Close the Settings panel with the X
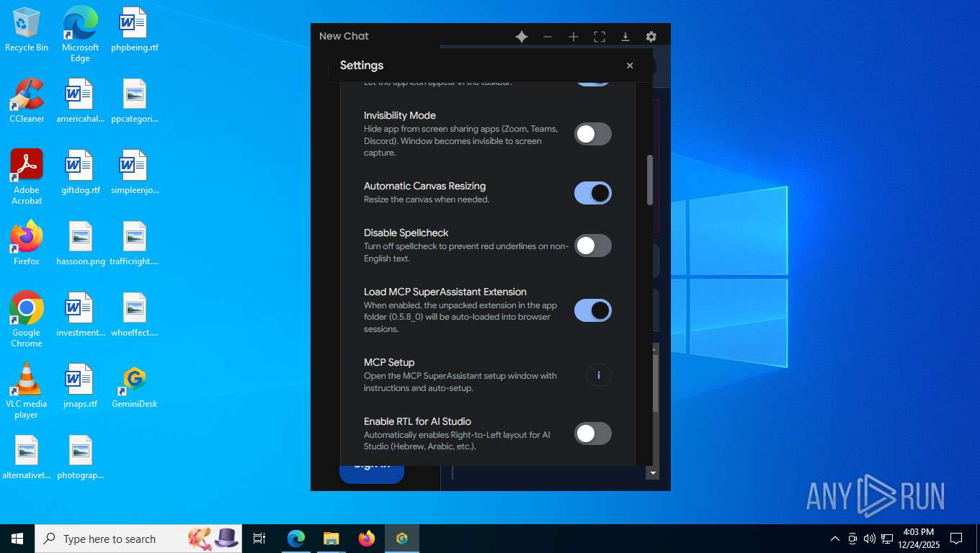Image resolution: width=980 pixels, height=553 pixels. [630, 66]
